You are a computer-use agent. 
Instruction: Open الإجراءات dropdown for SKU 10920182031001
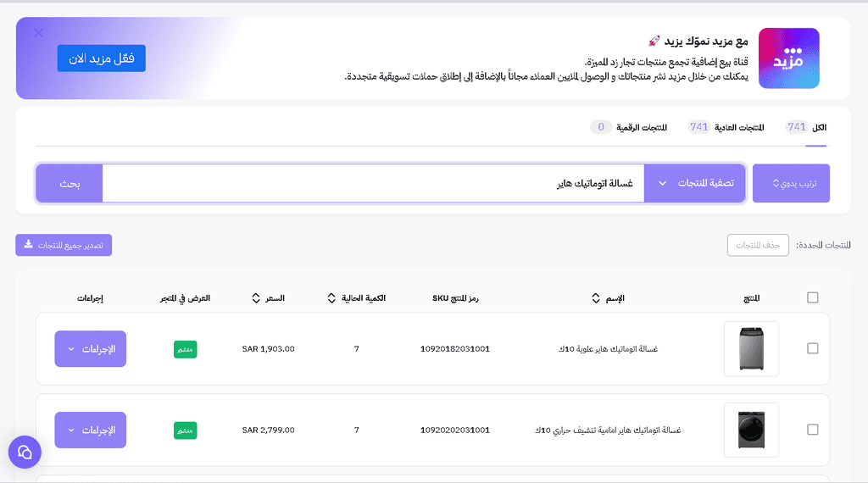pyautogui.click(x=90, y=348)
